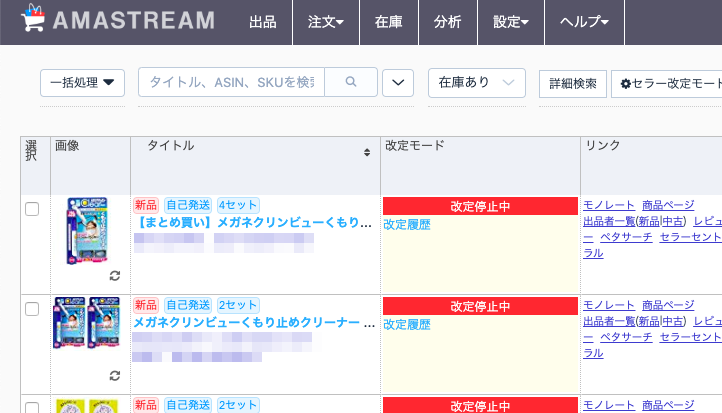Screen dimensions: 722x413
Task: Open メガネクリンビューくもり止めクリーナー product title link
Action: [254, 322]
